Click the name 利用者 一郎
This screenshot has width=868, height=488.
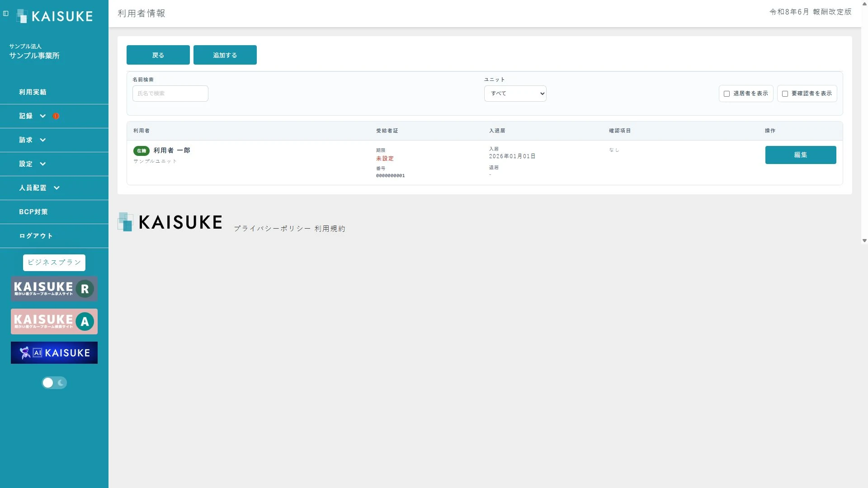click(x=172, y=150)
